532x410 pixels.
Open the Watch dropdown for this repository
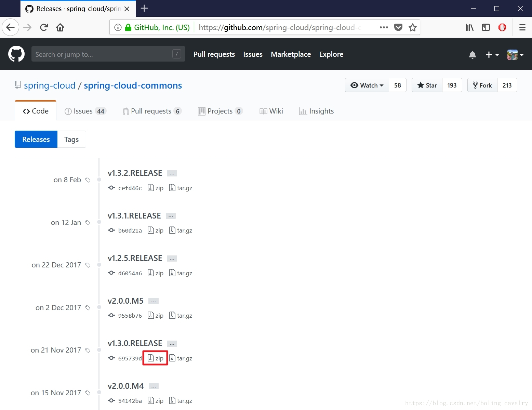click(367, 85)
